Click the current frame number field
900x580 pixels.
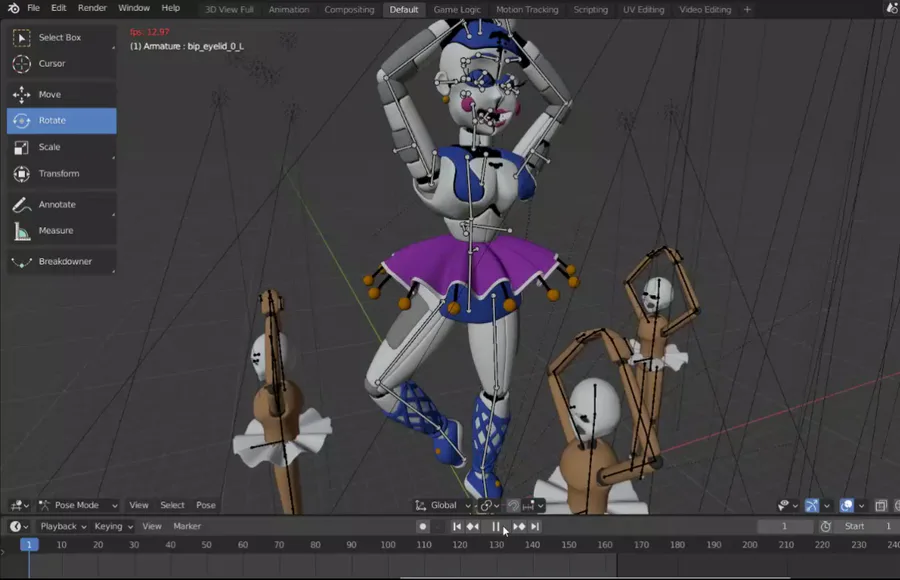click(x=785, y=527)
